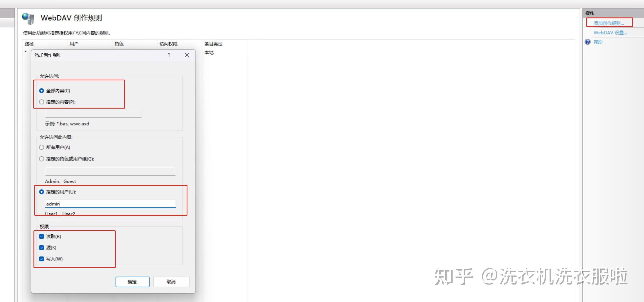Click the blue help question-mark icon
The height and width of the screenshot is (302, 644).
coord(588,42)
